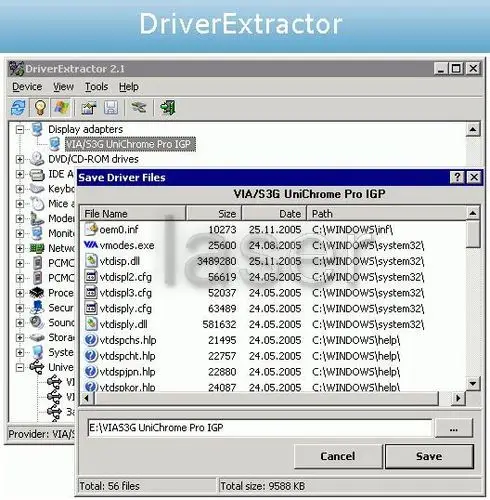Click the oem0.inf file icon
490x500 pixels.
coord(90,229)
